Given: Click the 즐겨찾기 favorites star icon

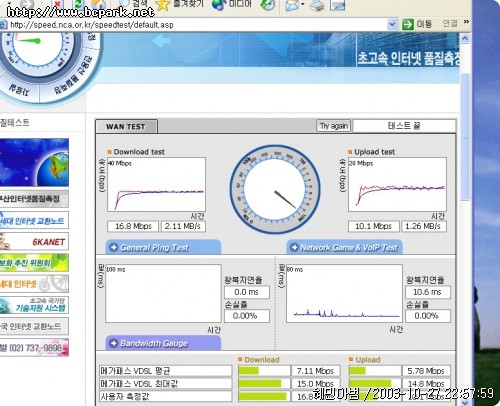Looking at the screenshot, I should coord(162,5).
